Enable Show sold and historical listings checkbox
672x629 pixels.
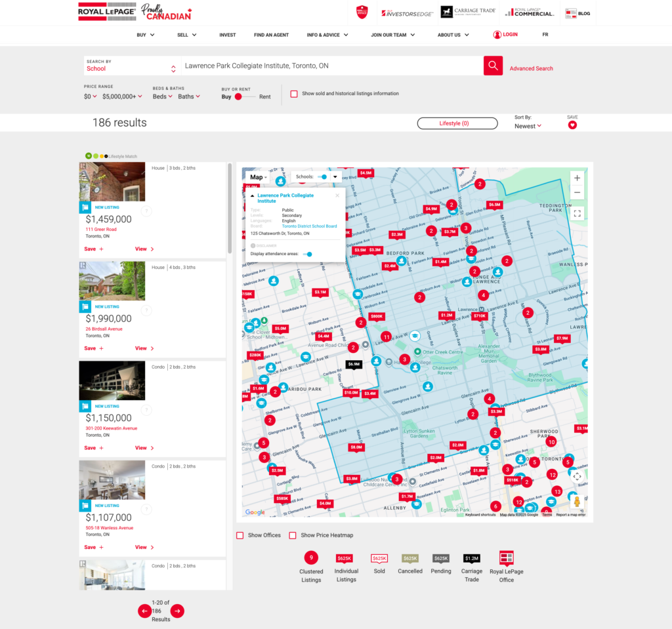tap(294, 93)
